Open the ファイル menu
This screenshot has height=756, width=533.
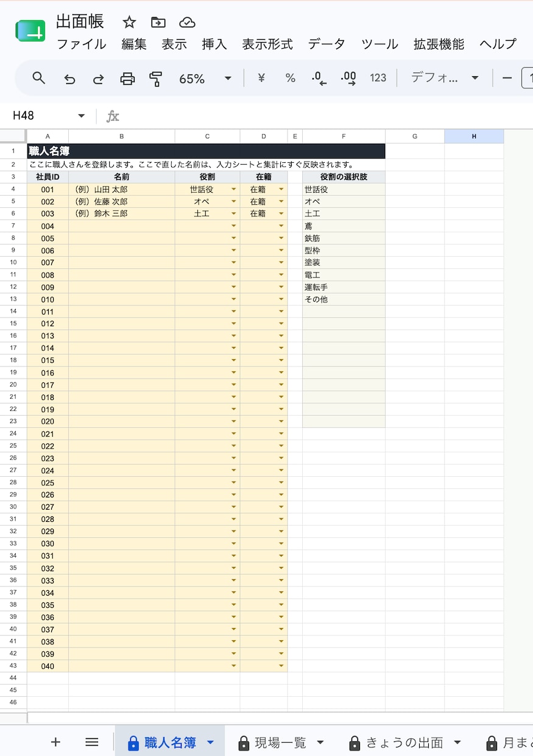click(81, 45)
